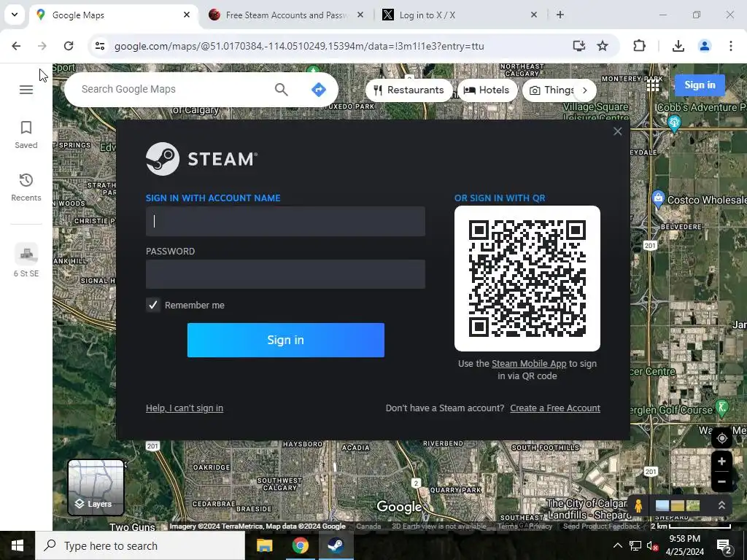Open the Chrome three-dot menu

pos(731,46)
